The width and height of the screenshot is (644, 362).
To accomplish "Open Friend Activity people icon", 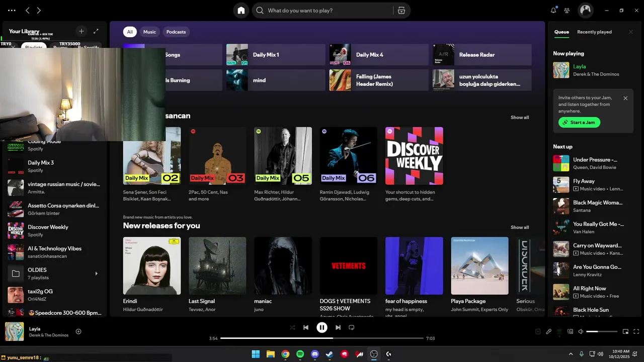I will (567, 10).
